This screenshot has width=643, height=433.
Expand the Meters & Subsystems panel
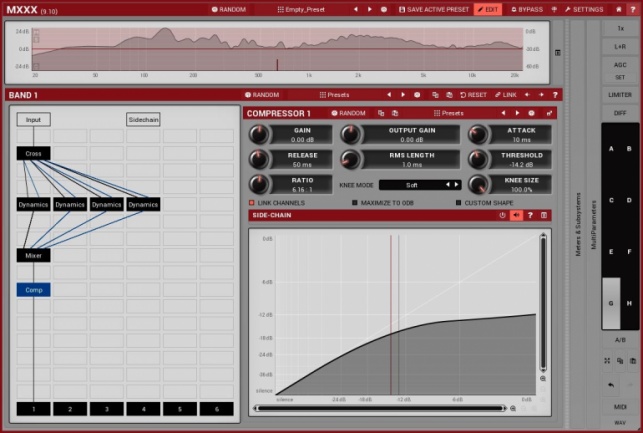(x=578, y=224)
